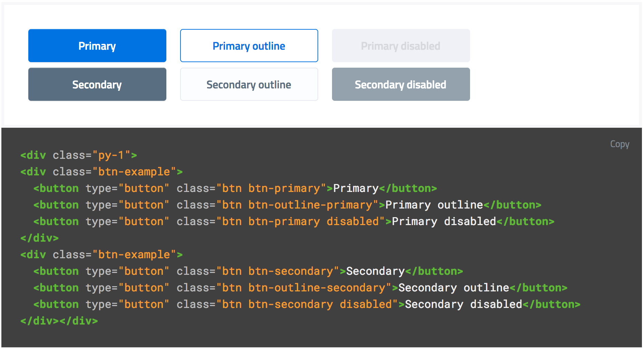Click the Primary button
This screenshot has height=348, width=644.
click(x=97, y=45)
